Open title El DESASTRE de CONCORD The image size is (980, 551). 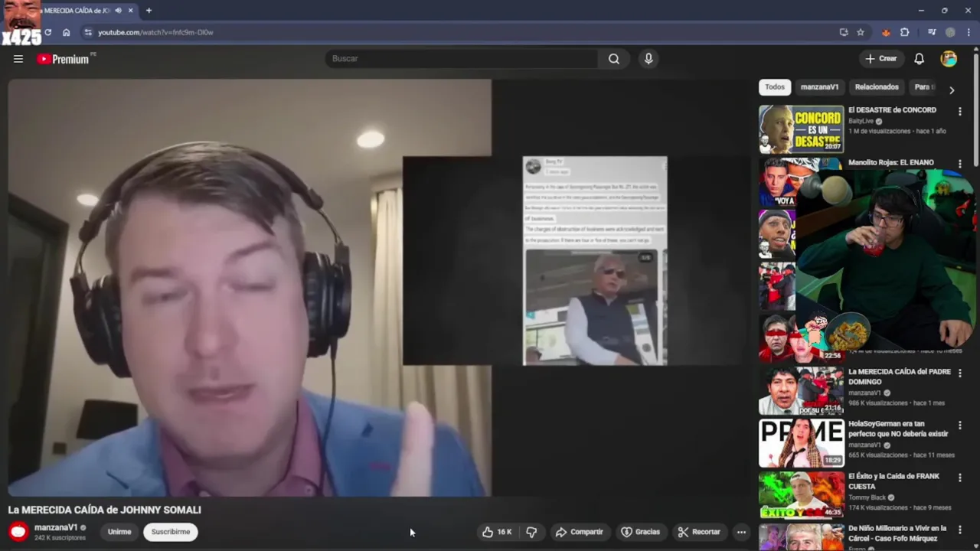tap(892, 110)
